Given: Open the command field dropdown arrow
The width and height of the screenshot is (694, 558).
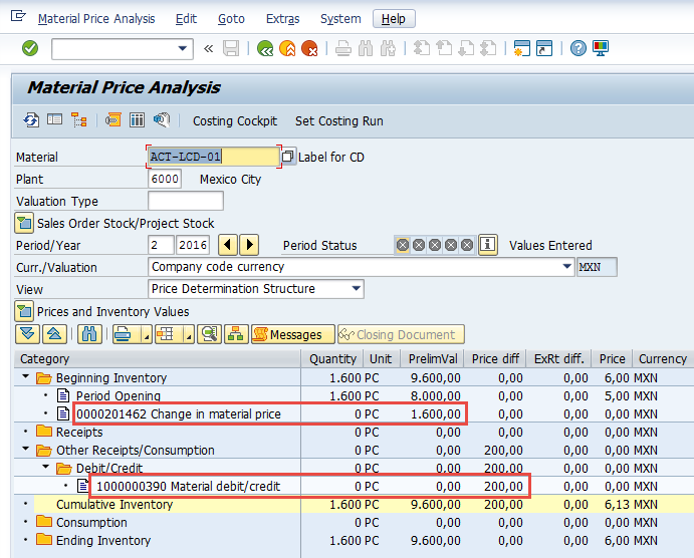Looking at the screenshot, I should (182, 48).
